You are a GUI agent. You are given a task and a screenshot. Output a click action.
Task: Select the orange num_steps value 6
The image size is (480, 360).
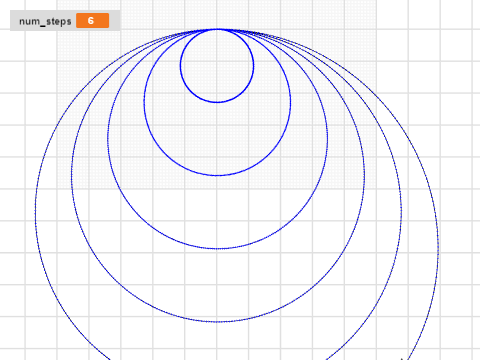click(x=92, y=21)
